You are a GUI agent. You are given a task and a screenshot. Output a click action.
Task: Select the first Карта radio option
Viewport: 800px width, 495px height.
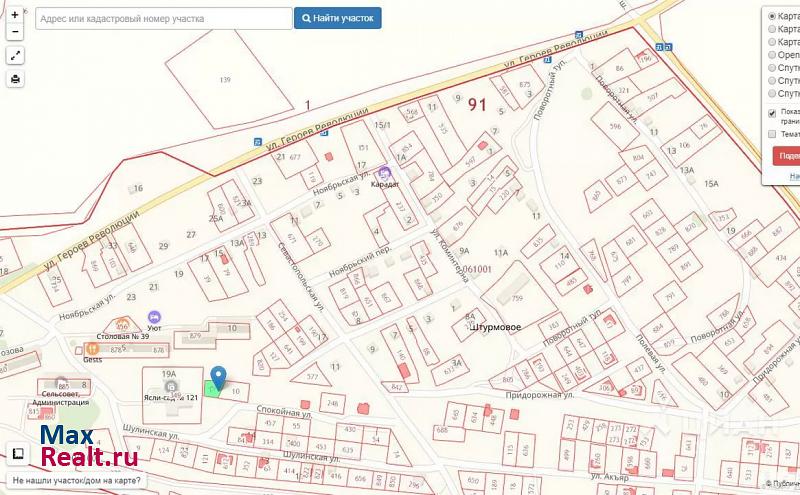[x=771, y=16]
